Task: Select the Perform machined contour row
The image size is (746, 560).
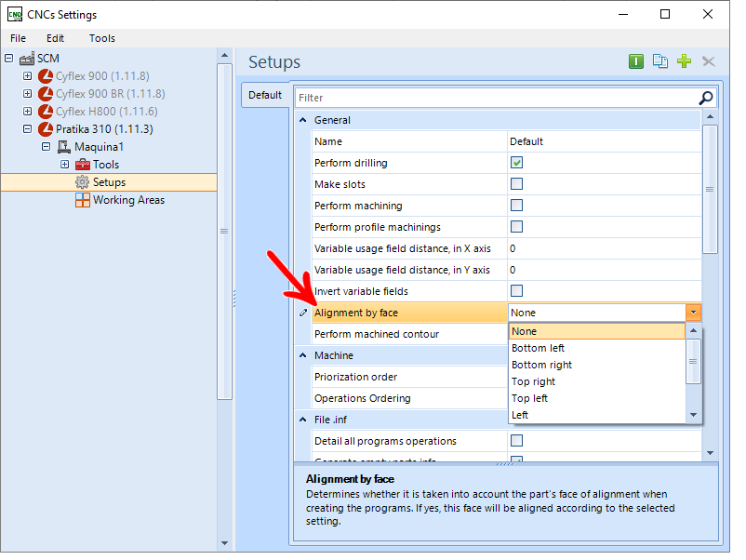Action: click(x=410, y=334)
